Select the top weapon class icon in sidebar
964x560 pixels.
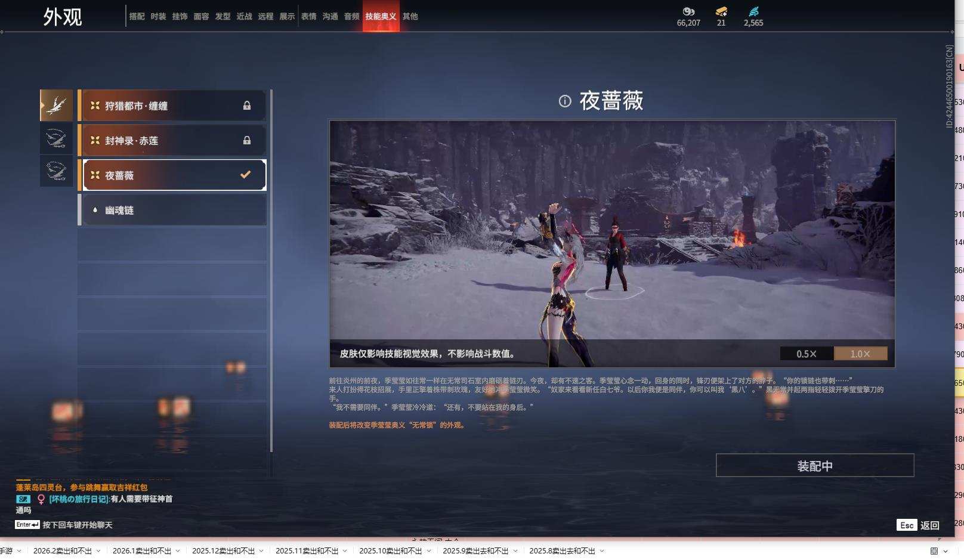pos(56,105)
